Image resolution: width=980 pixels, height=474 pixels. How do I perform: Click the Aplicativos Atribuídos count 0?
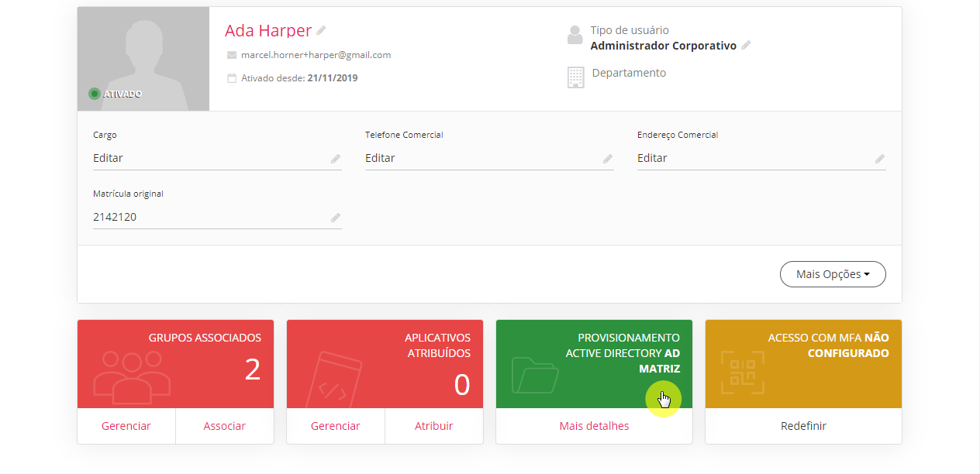462,385
